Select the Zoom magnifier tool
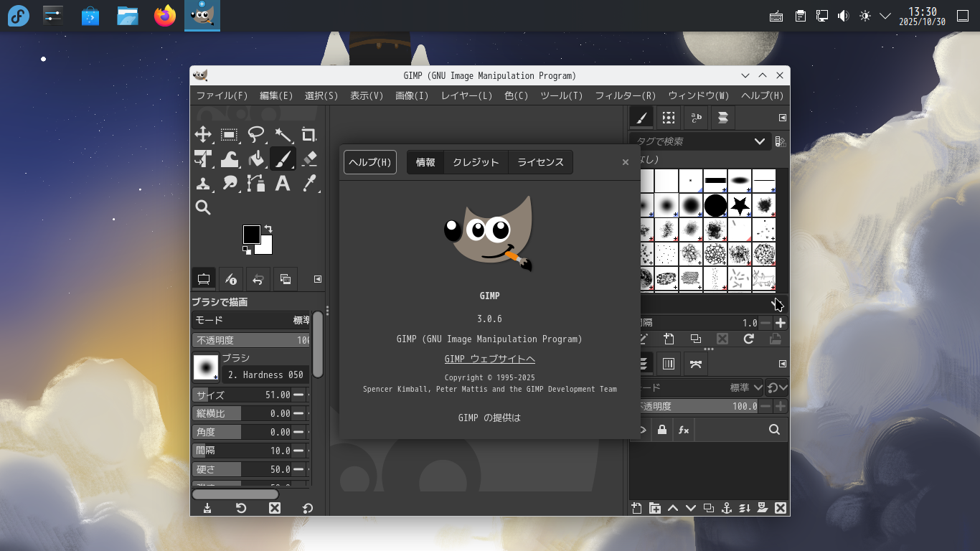 point(203,207)
